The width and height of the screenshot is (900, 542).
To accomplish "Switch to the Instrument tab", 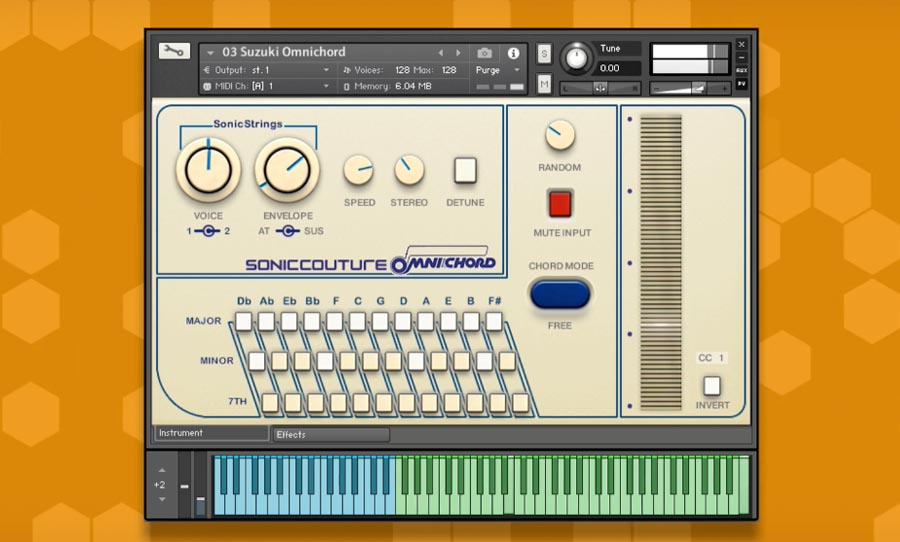I will [211, 433].
